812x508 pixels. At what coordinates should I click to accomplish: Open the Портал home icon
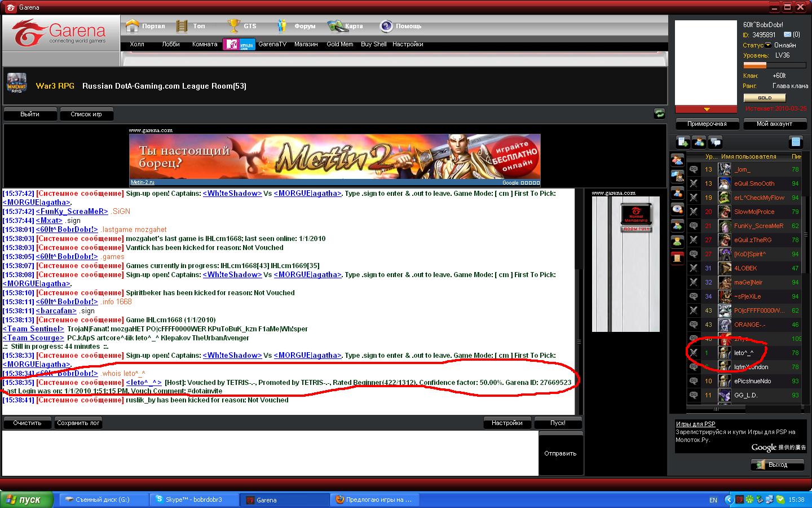click(132, 26)
